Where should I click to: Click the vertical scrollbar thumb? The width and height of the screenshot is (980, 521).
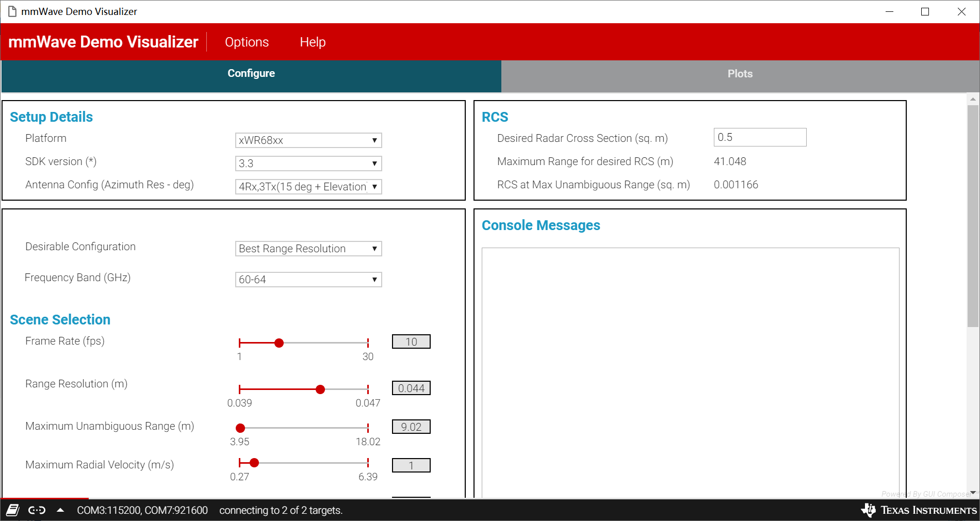click(973, 216)
